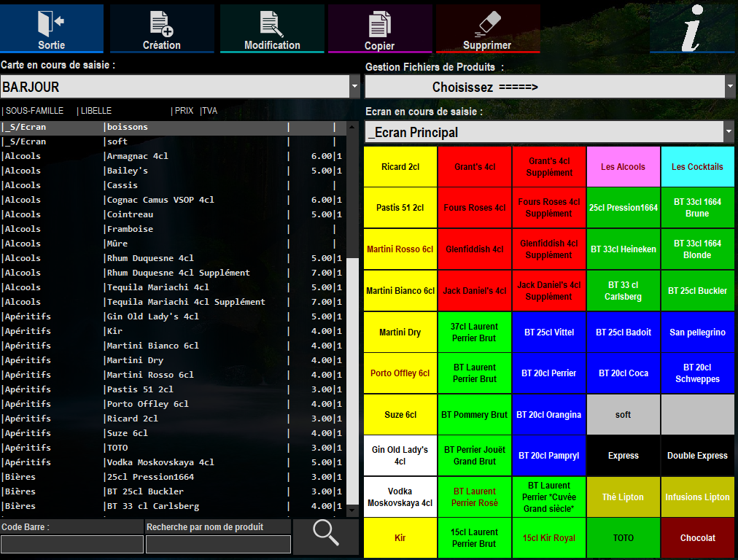Open the Création new document icon
738x560 pixels.
[161, 23]
